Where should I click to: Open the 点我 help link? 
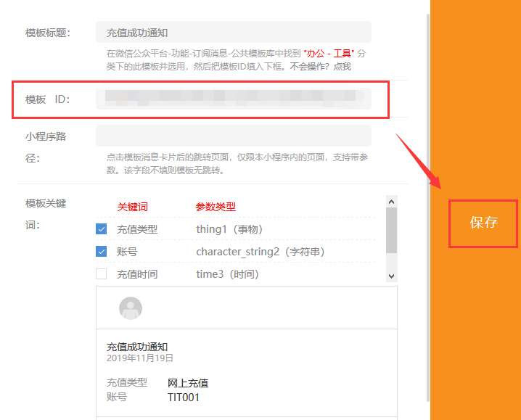(x=342, y=67)
